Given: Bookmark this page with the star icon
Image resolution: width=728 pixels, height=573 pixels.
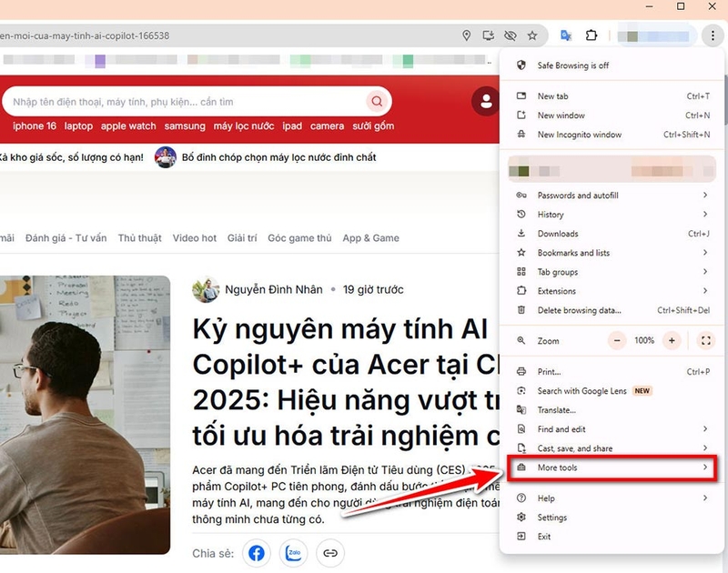Looking at the screenshot, I should click(532, 35).
